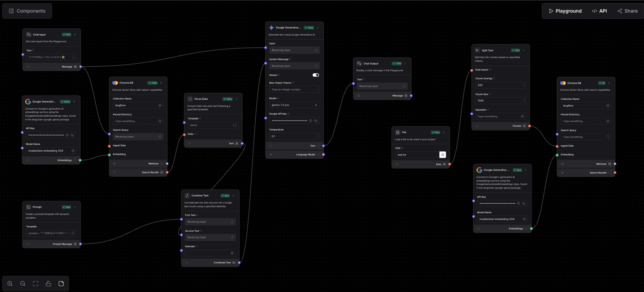Open the gemini-1.5-pro Model dropdown
644x292 pixels.
pos(294,105)
